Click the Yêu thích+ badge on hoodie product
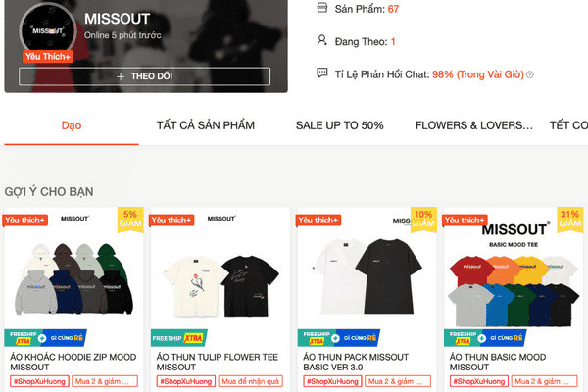Image resolution: width=588 pixels, height=392 pixels. pos(25,220)
